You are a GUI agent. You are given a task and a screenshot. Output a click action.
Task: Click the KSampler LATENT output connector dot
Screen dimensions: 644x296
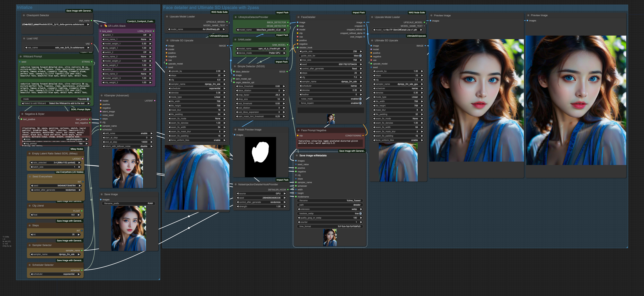click(155, 101)
